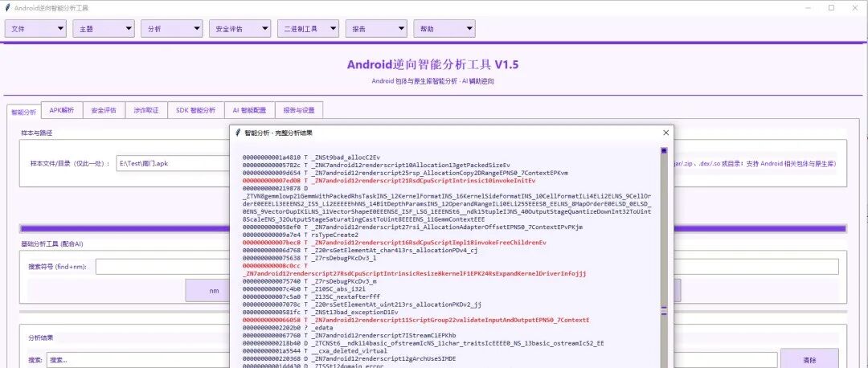Click the rsTypeCreate2 symbol line
Viewport: 868px width, 368px height.
301,235
